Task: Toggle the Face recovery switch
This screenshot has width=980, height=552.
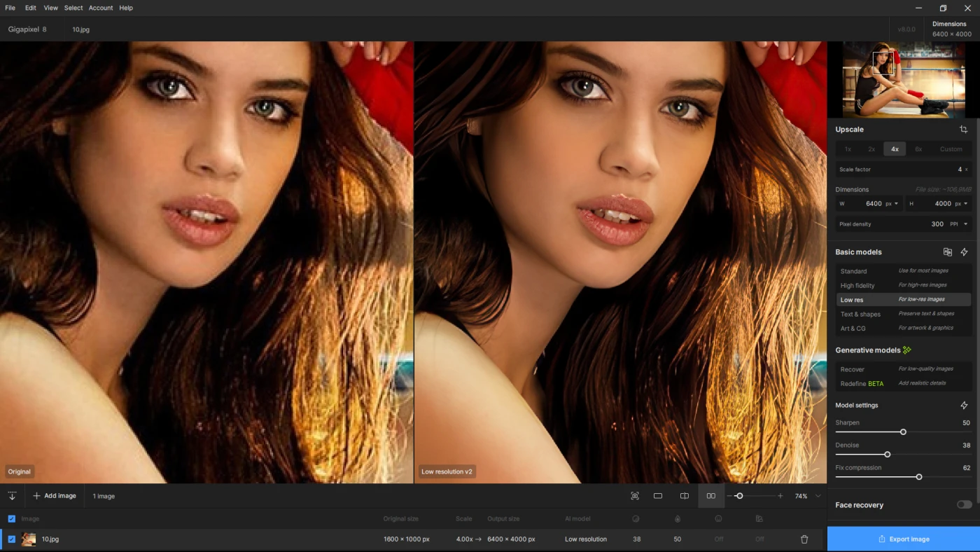Action: click(964, 504)
